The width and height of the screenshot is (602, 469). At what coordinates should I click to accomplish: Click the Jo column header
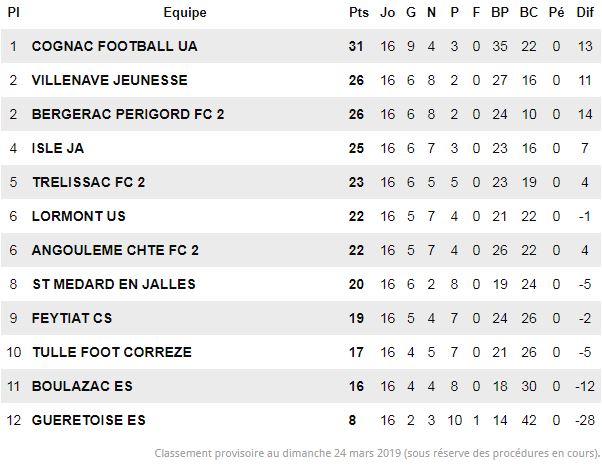[x=387, y=12]
